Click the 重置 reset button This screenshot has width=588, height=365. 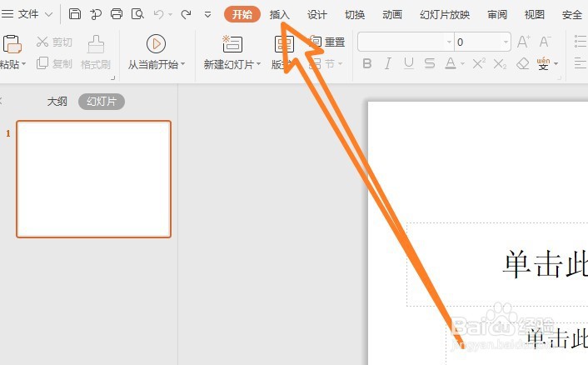click(x=328, y=42)
